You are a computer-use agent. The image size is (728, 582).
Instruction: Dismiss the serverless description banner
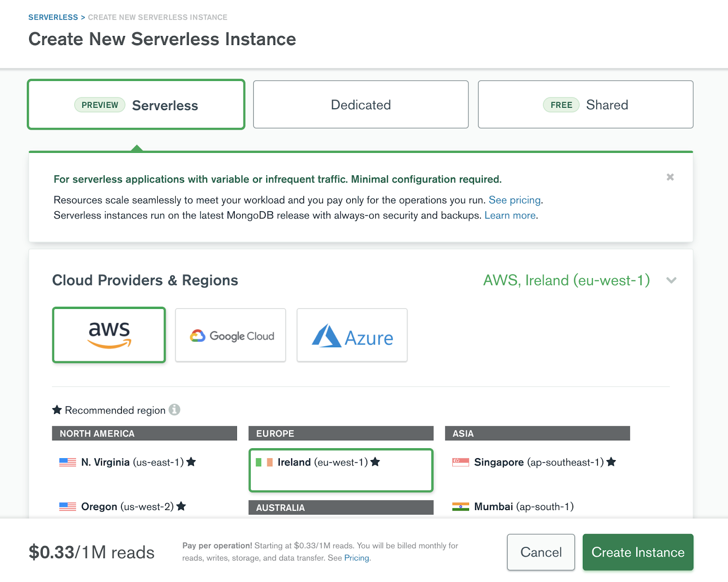(669, 177)
